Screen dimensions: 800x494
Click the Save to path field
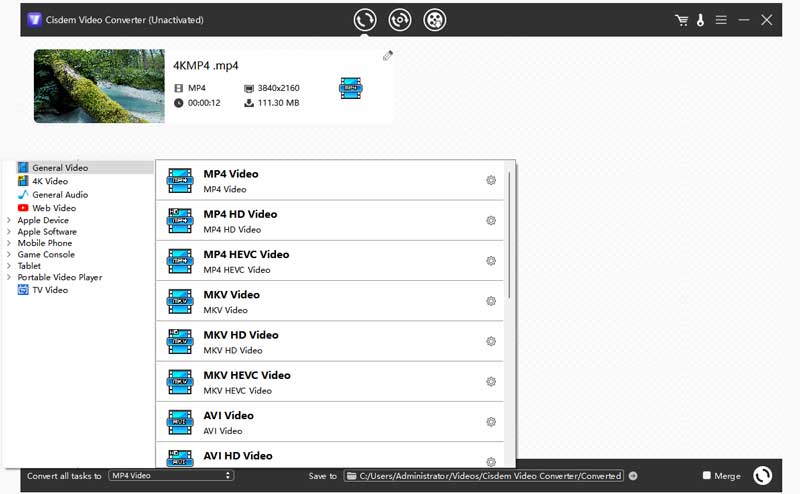pos(484,476)
